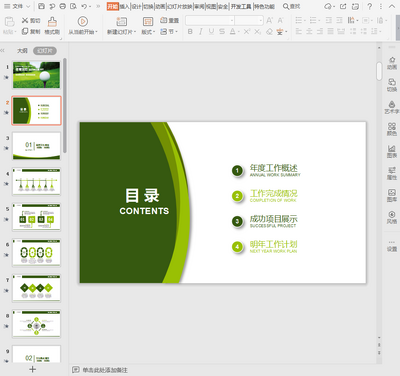Screen dimensions: 400x376
Task: Open the Animation (动画) side panel
Action: point(392,63)
